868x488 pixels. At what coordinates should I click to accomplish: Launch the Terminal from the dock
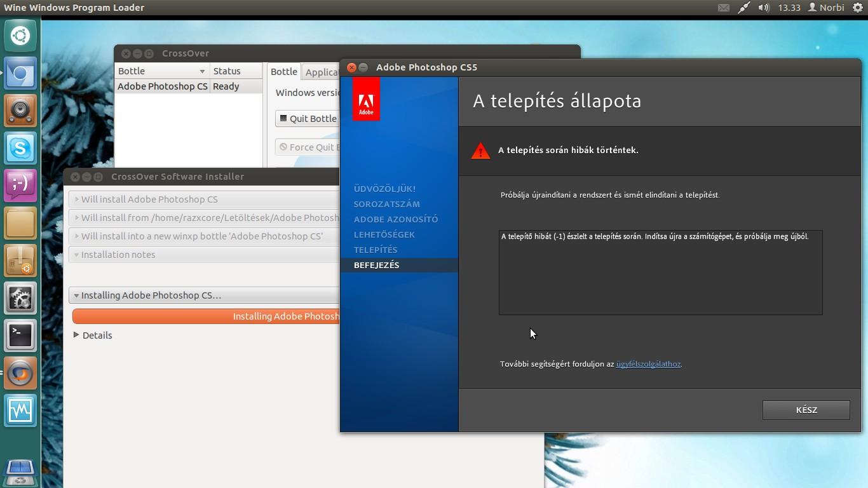pyautogui.click(x=20, y=335)
